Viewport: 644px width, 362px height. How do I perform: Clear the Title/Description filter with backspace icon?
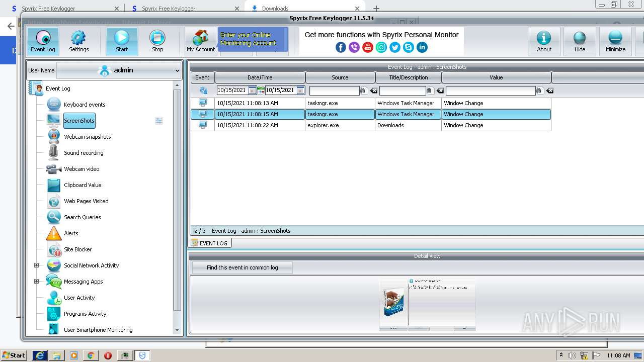point(440,90)
